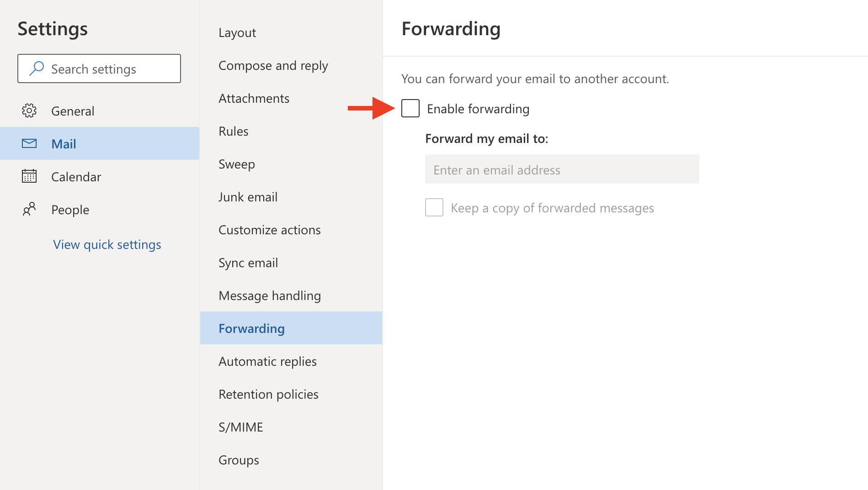Go to Retention policies
Screen dimensions: 868x490
click(x=291, y=394)
